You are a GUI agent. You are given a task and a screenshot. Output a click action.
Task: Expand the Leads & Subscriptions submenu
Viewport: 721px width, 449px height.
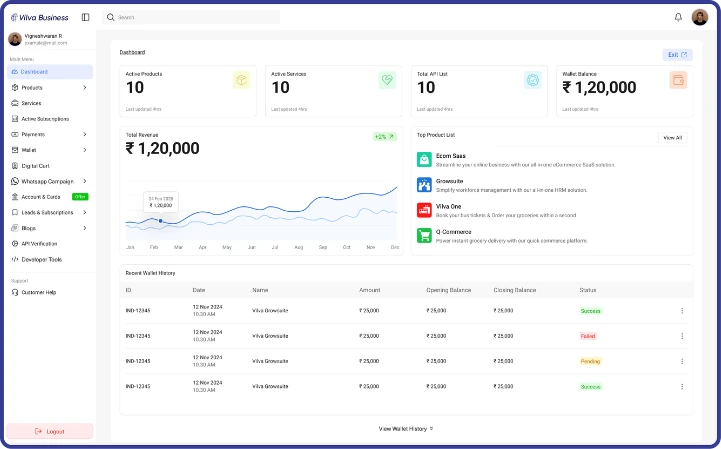(85, 212)
